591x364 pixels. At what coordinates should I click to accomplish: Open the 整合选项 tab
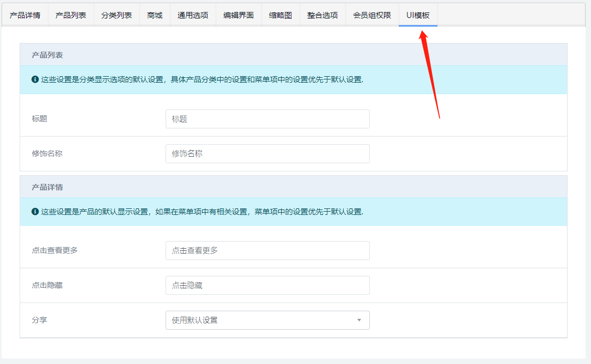(322, 15)
